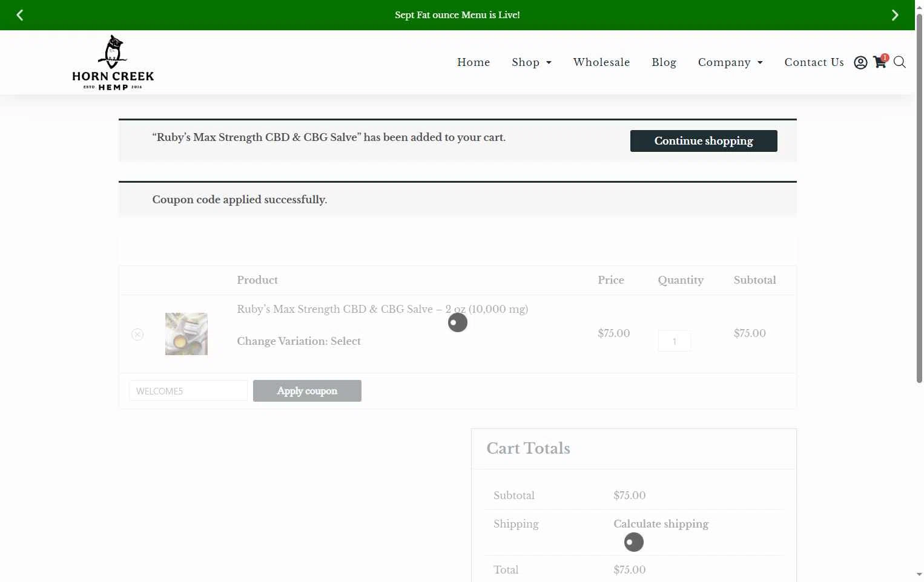Click the Sept Fat ounce Menu banner text

(x=457, y=15)
